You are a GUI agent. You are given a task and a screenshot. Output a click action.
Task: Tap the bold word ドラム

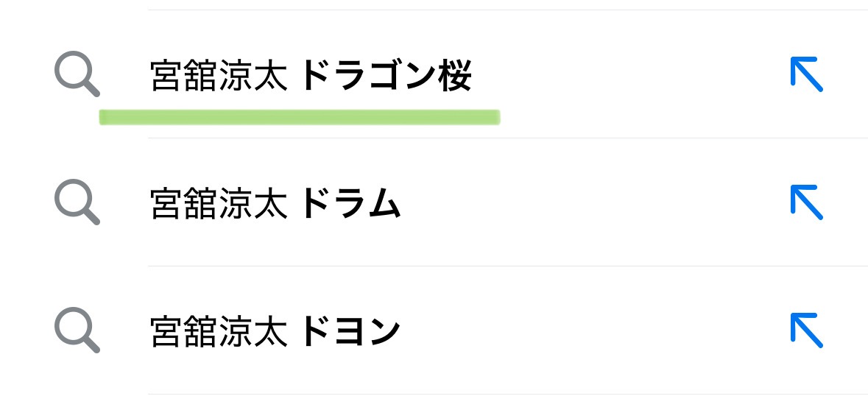point(351,204)
